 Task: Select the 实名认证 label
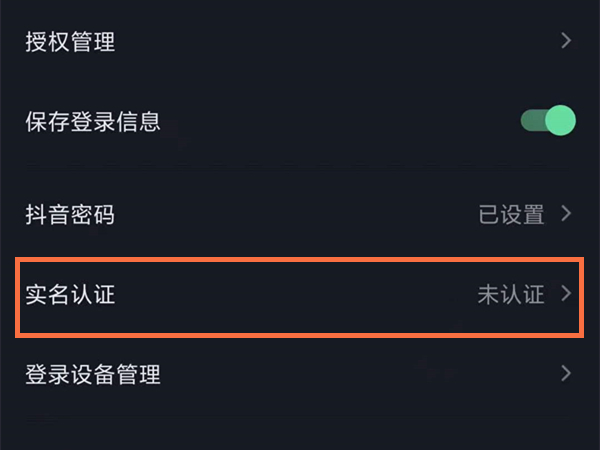(70, 295)
